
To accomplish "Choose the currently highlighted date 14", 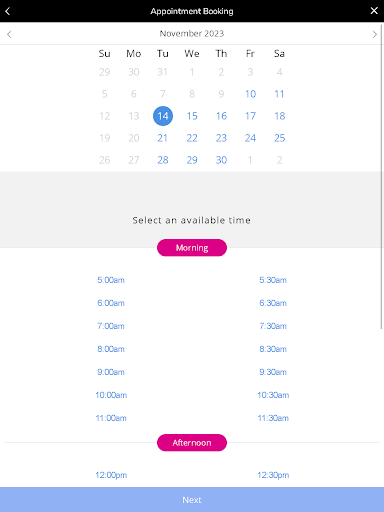I will pyautogui.click(x=163, y=116).
